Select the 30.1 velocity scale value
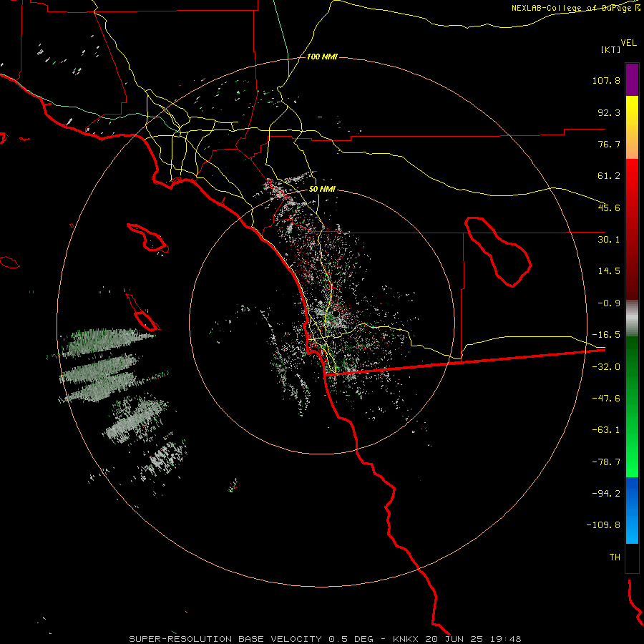The height and width of the screenshot is (644, 644). coord(609,240)
